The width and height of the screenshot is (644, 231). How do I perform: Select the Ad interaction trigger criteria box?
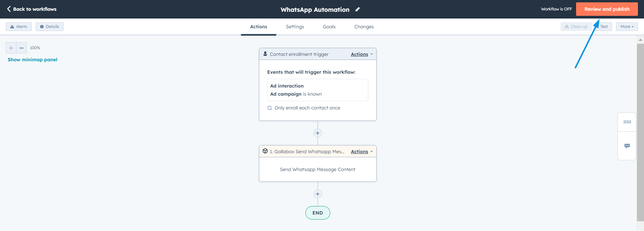[x=317, y=90]
